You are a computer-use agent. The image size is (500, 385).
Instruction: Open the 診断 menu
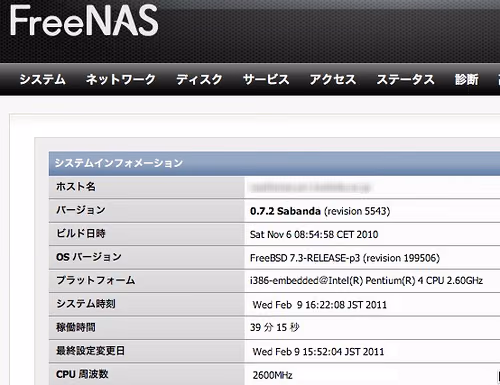pyautogui.click(x=467, y=79)
